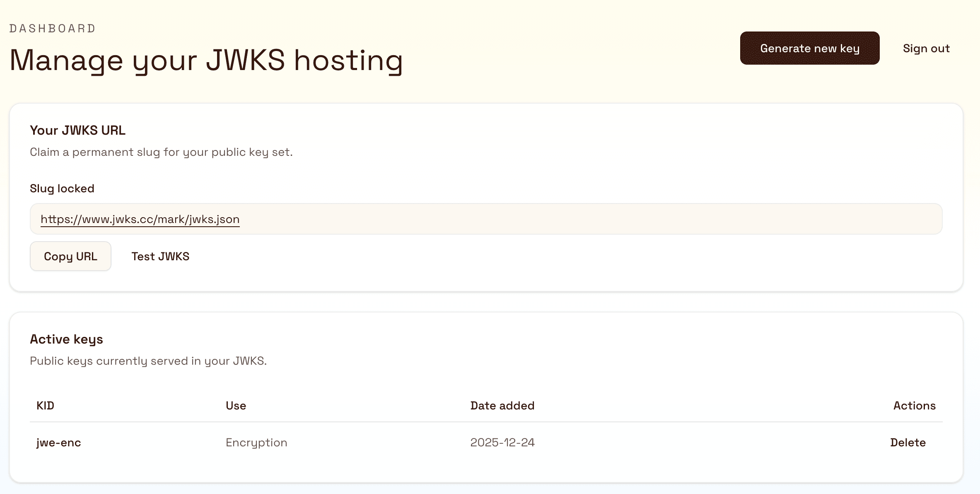980x494 pixels.
Task: Click the Generate new key button
Action: (809, 48)
